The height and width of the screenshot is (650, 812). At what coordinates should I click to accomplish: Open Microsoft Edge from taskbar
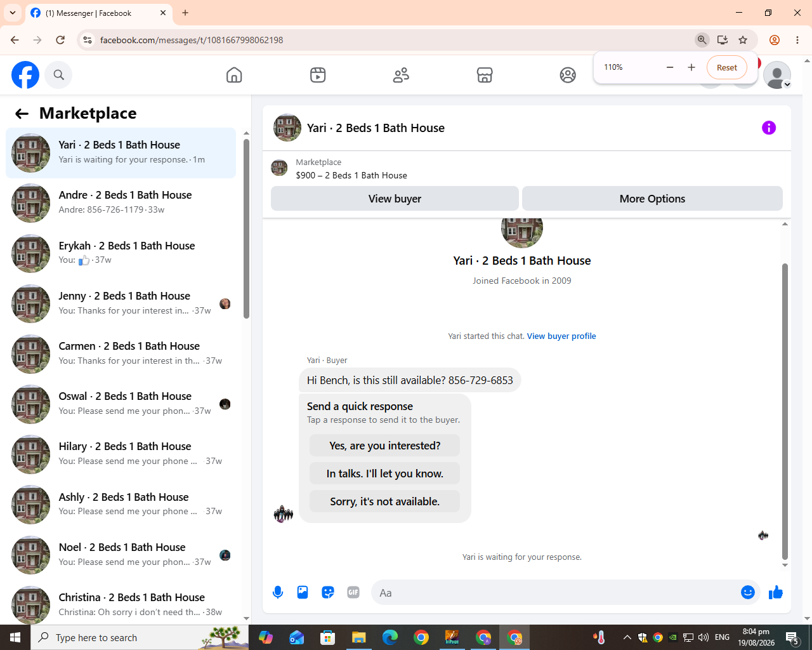390,637
